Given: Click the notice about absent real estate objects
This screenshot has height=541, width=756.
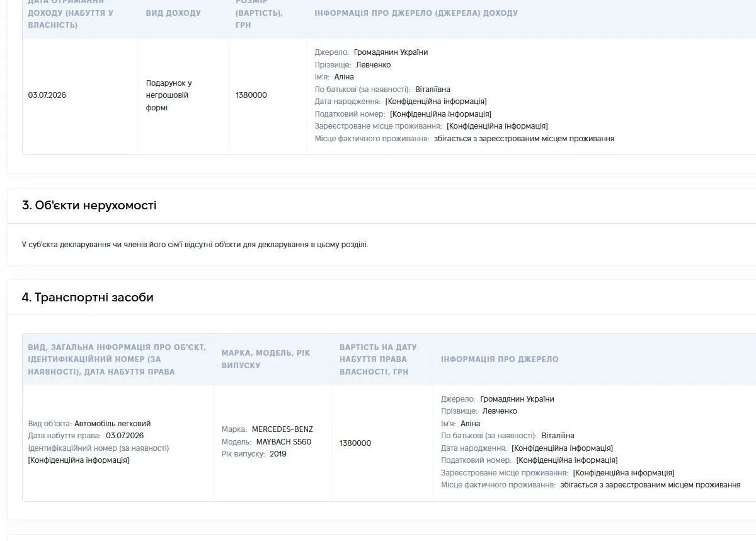Looking at the screenshot, I should pos(195,244).
